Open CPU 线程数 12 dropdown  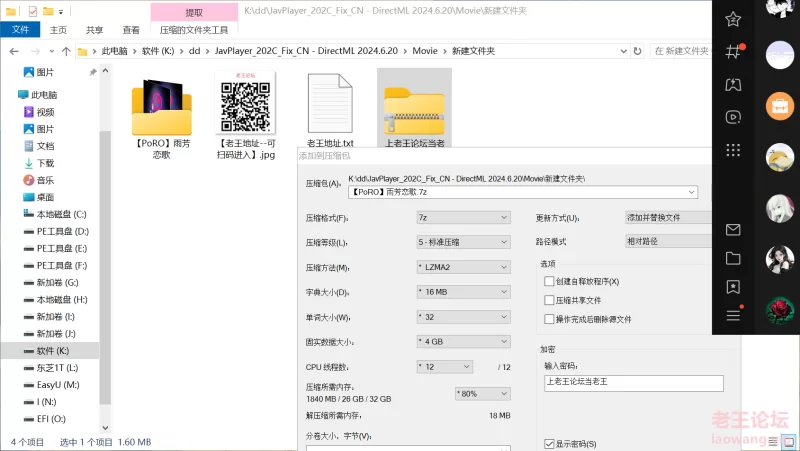444,367
